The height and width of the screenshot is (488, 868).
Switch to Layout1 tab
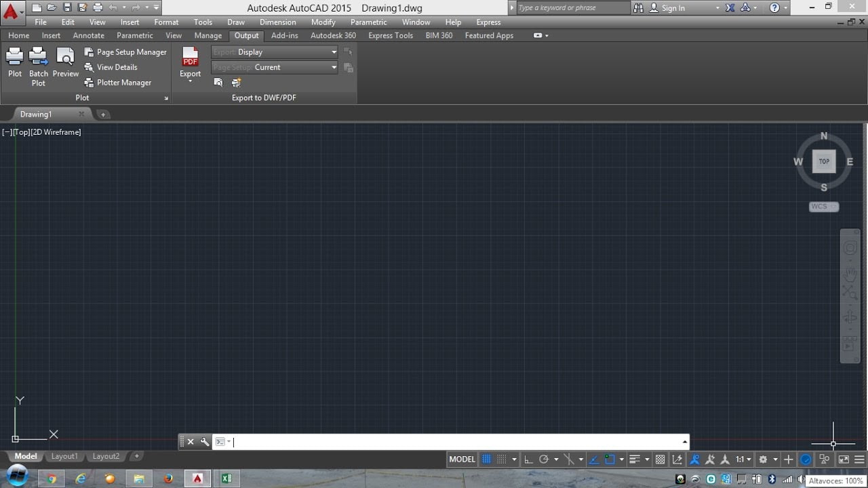point(64,457)
